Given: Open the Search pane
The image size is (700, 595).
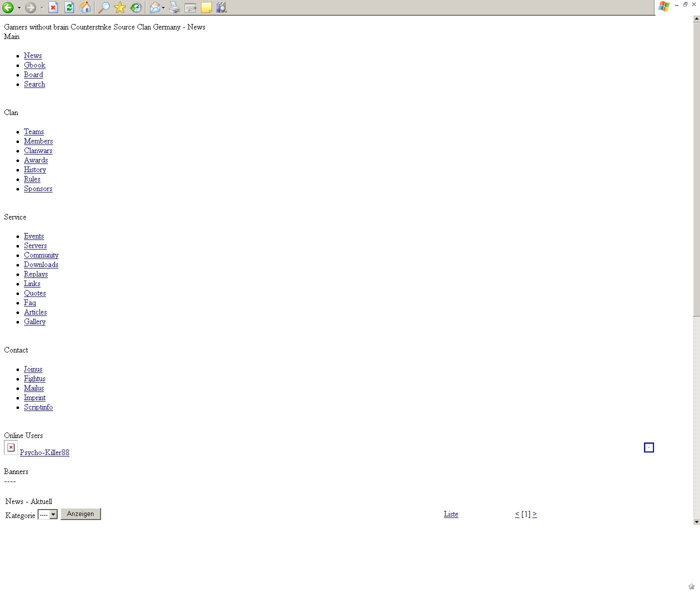Looking at the screenshot, I should coord(103,7).
